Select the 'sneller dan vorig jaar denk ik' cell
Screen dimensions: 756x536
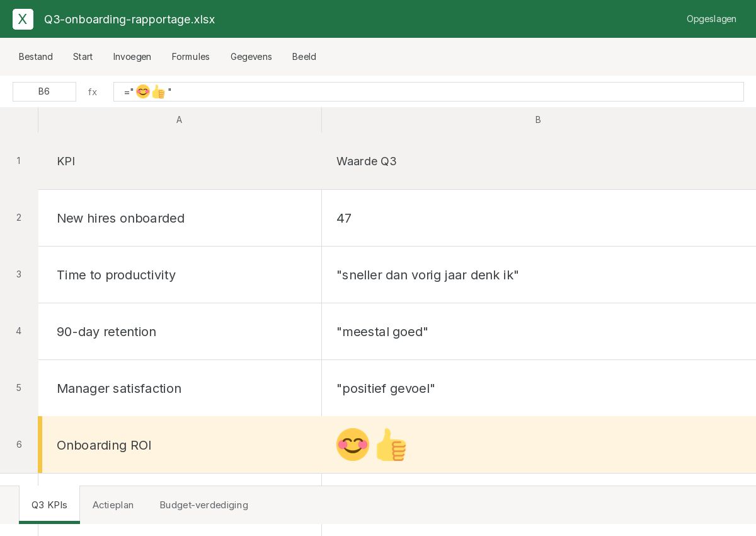(x=539, y=274)
